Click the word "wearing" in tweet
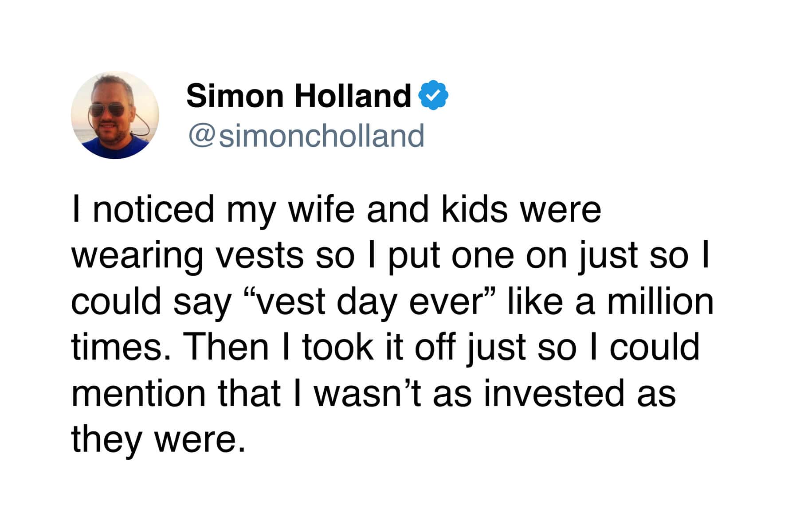The height and width of the screenshot is (532, 796). point(137,256)
